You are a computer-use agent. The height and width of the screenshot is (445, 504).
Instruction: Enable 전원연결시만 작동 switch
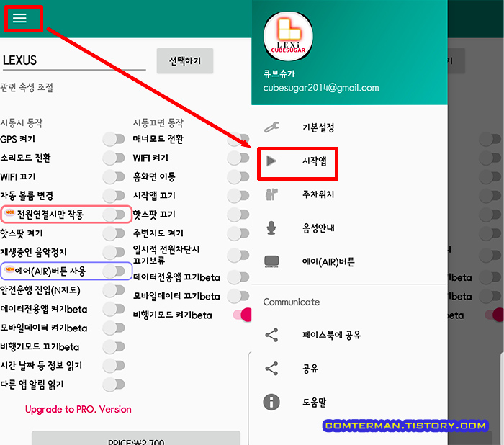114,215
